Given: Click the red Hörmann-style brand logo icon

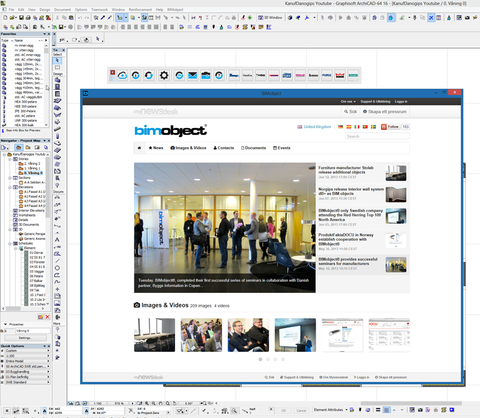Looking at the screenshot, I should (x=340, y=75).
